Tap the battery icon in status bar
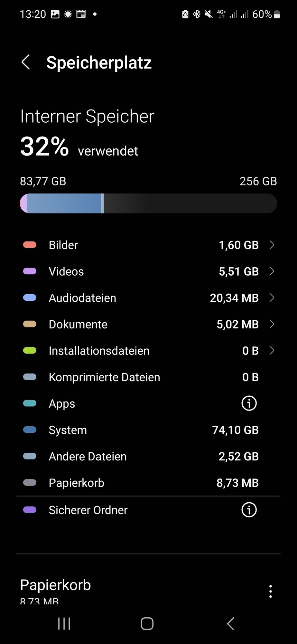Screen dimensions: 297x644 pyautogui.click(x=277, y=14)
